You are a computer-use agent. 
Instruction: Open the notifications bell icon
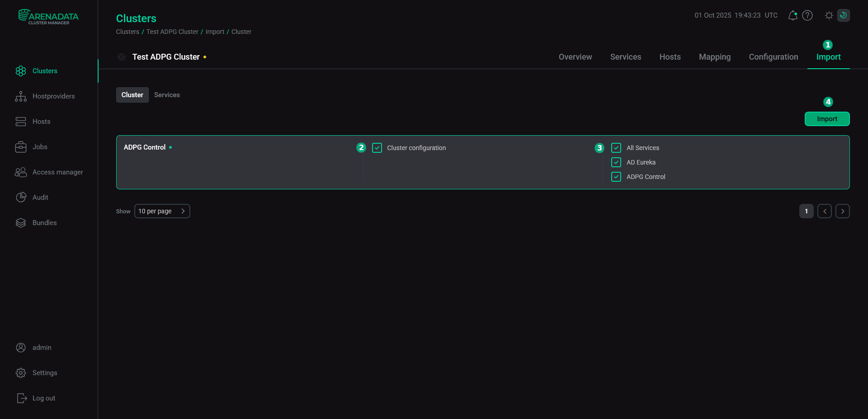(793, 15)
